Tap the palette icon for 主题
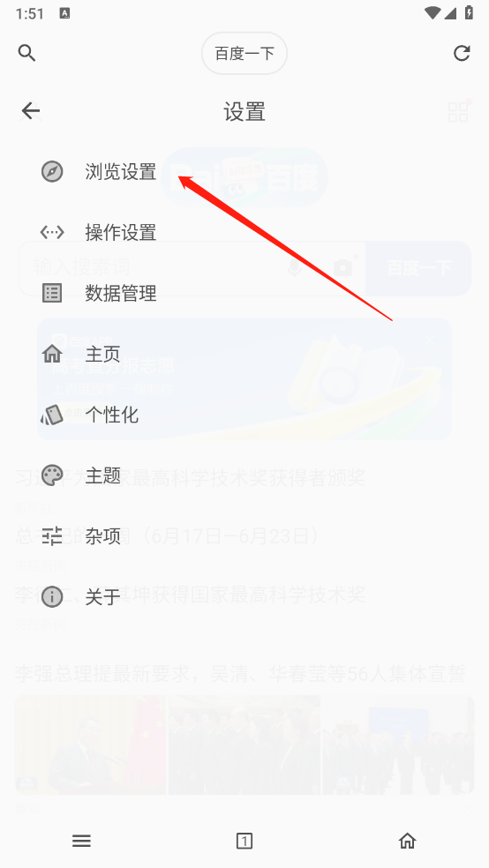The image size is (489, 868). [x=52, y=475]
